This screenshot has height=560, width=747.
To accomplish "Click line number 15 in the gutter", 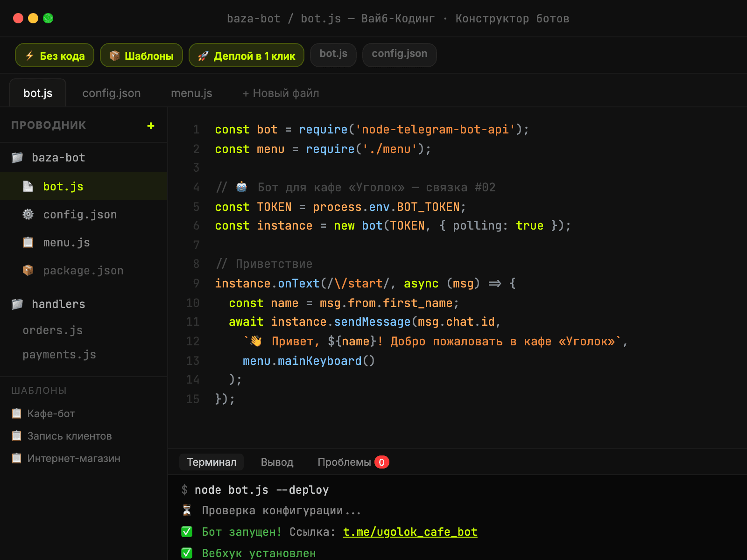I will (193, 399).
